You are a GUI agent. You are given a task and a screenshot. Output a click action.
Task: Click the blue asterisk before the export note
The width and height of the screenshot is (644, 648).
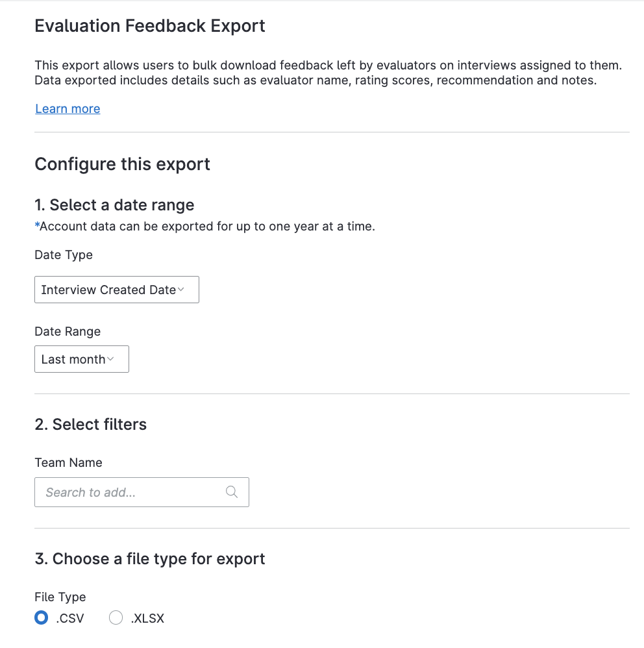38,226
